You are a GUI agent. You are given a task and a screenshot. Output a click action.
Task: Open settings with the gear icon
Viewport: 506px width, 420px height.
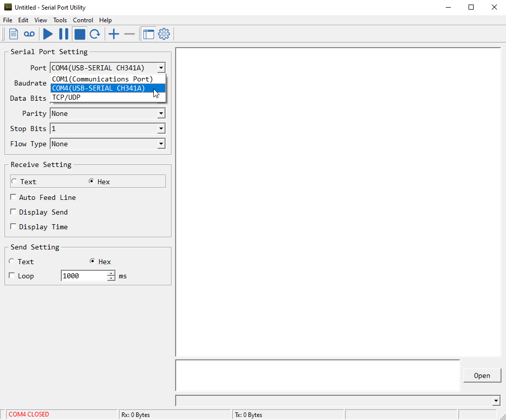pos(164,34)
